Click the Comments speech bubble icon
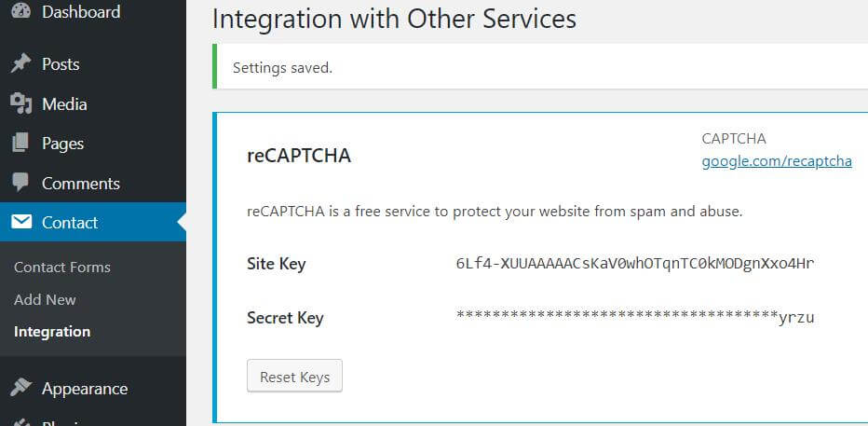This screenshot has width=868, height=426. (x=20, y=184)
